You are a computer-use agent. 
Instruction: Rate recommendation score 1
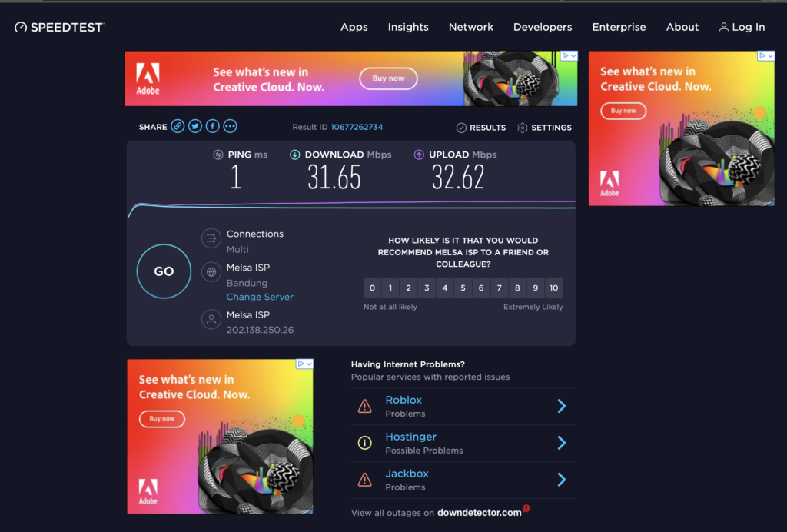pyautogui.click(x=390, y=288)
